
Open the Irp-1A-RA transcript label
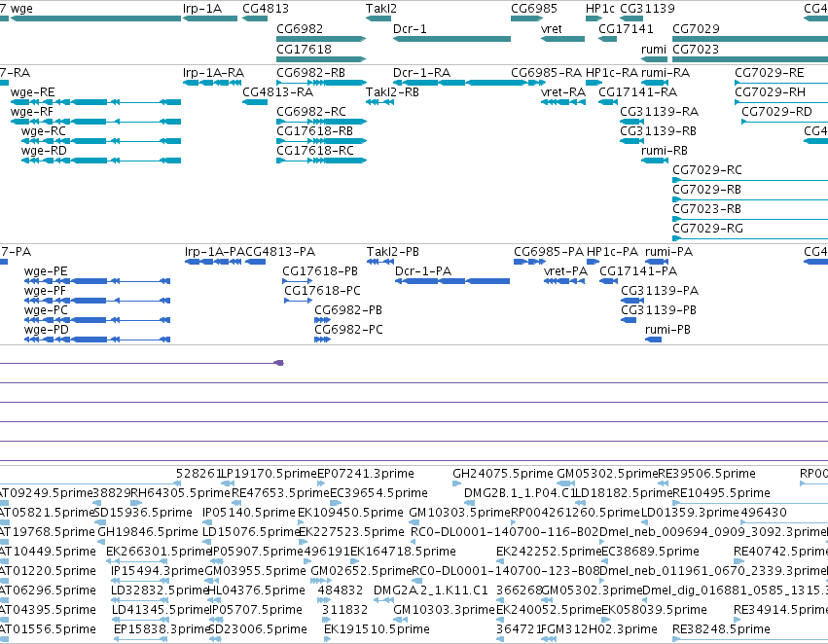point(213,72)
